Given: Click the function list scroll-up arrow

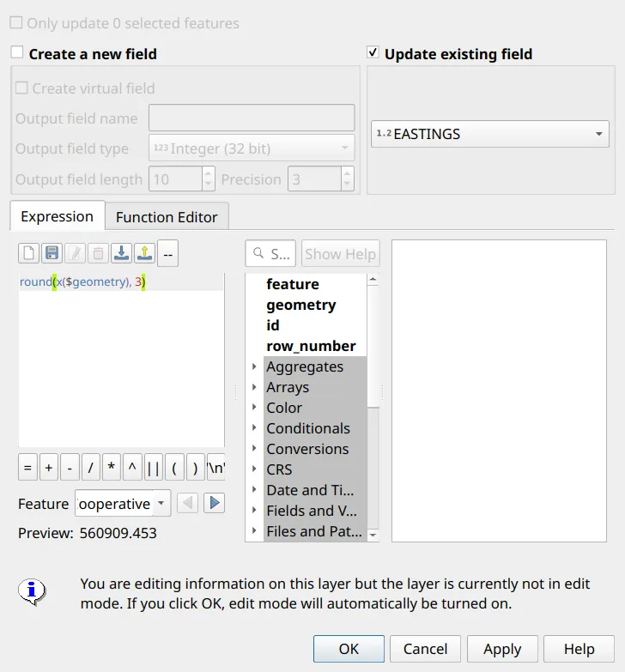Looking at the screenshot, I should [373, 280].
